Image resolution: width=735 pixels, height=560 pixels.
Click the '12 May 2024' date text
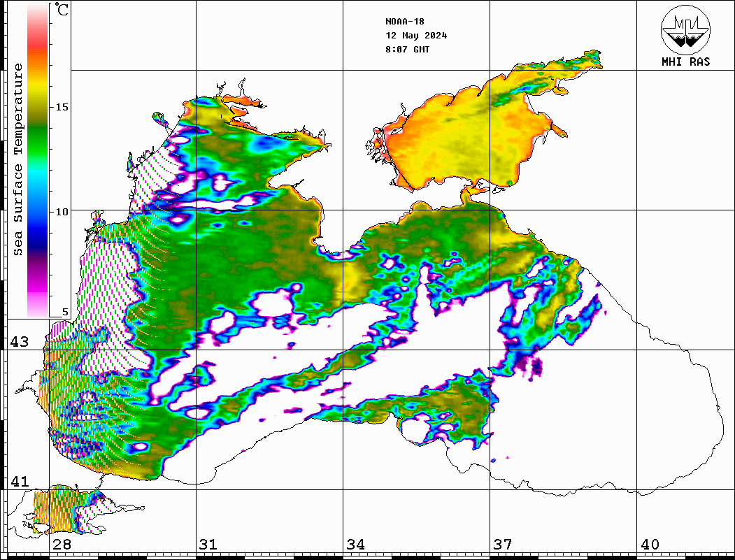(416, 36)
